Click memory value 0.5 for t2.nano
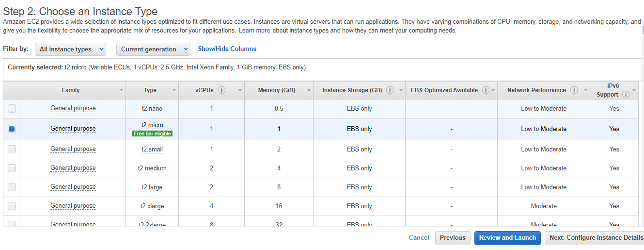 click(279, 109)
